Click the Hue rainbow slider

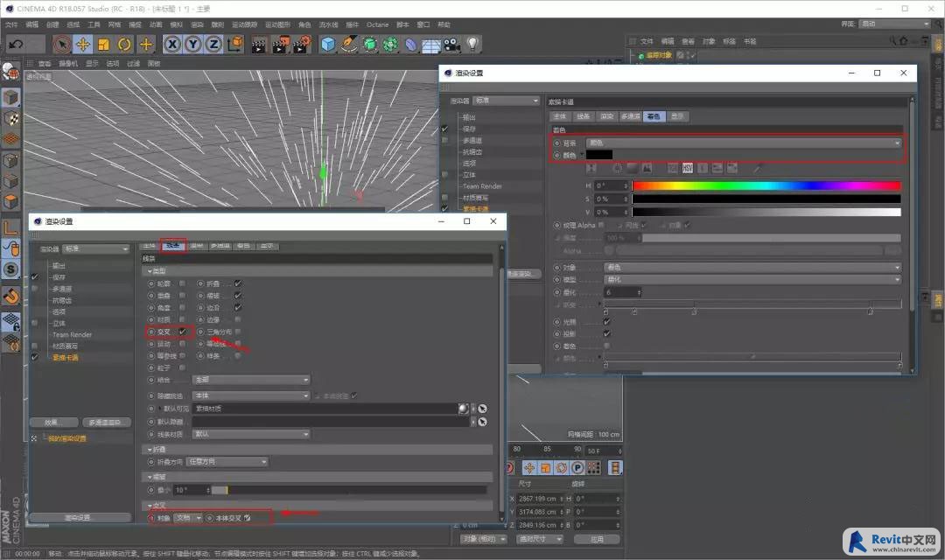[766, 185]
